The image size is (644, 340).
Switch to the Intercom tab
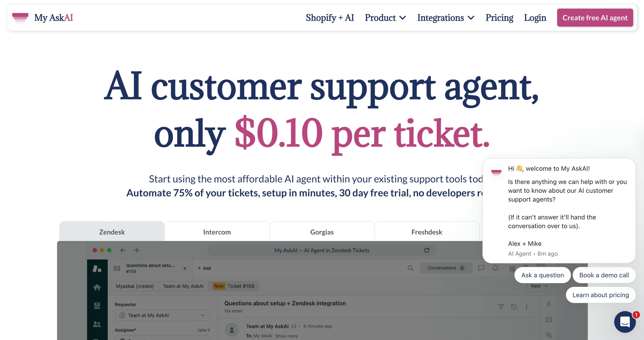(x=217, y=232)
